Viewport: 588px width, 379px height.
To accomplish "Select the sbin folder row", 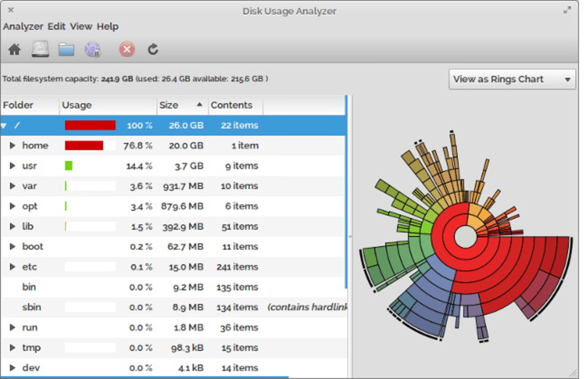I will (x=173, y=307).
